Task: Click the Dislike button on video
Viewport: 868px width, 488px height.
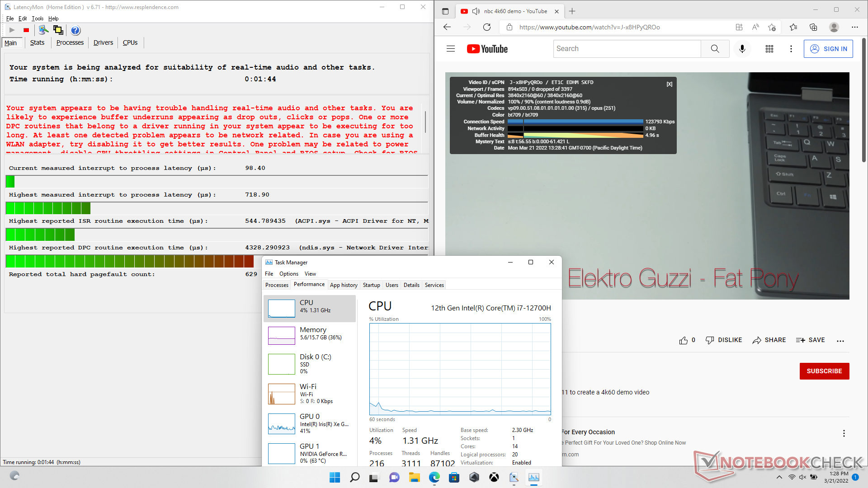Action: [x=723, y=340]
